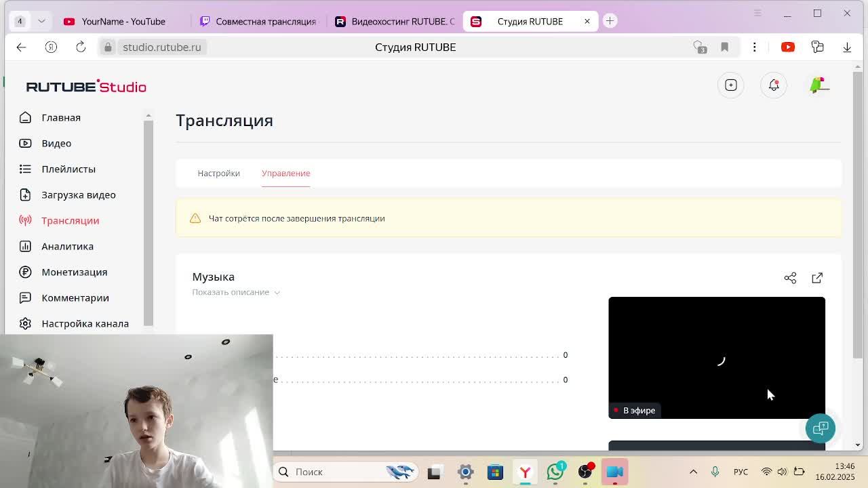
Task: Open Загрузка видео page
Action: pos(78,195)
